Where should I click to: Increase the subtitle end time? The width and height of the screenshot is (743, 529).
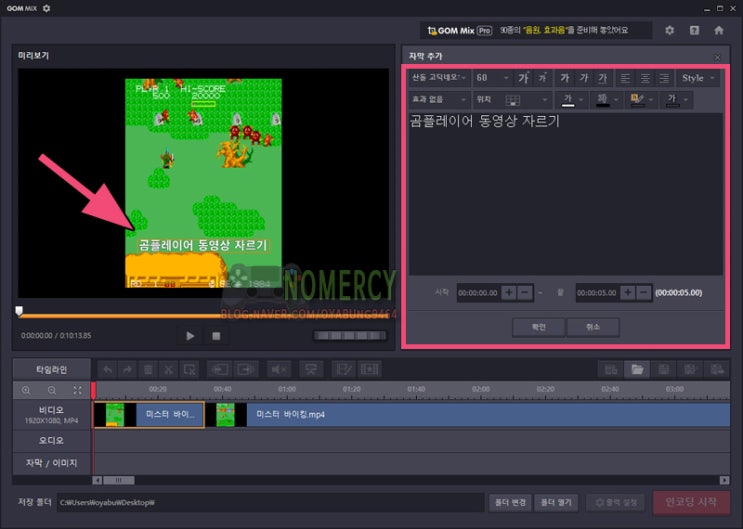tap(627, 293)
